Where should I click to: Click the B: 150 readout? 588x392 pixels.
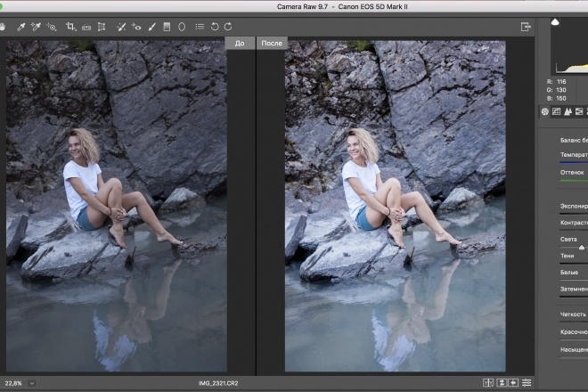557,98
